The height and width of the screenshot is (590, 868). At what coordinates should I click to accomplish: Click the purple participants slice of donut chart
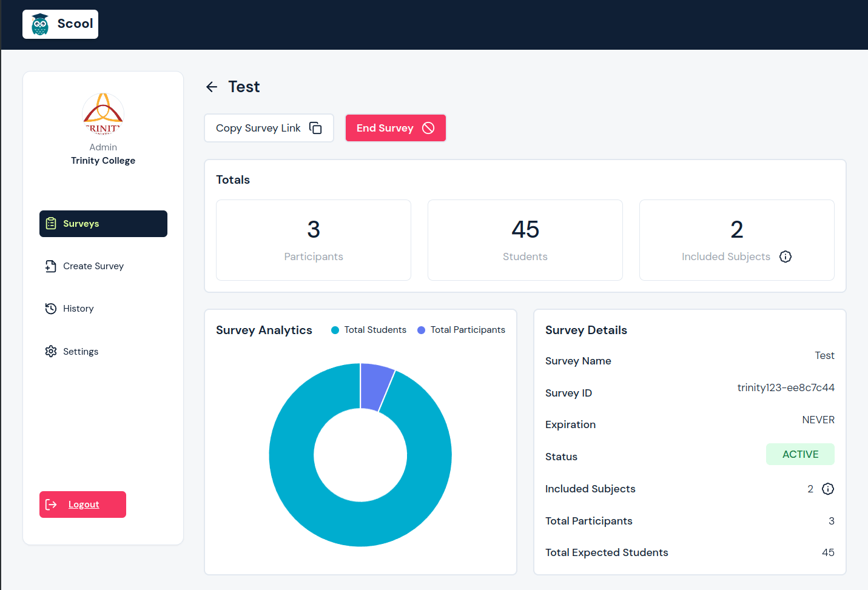click(374, 386)
